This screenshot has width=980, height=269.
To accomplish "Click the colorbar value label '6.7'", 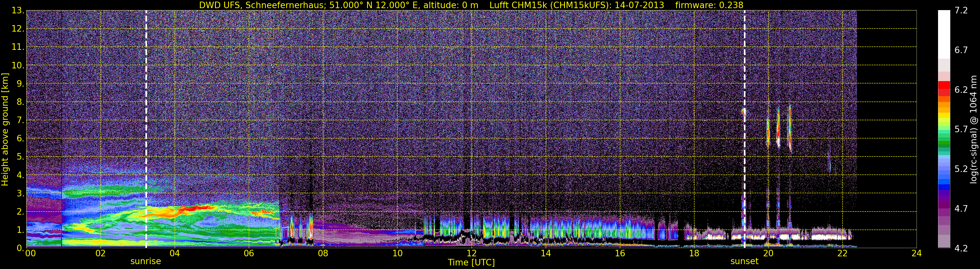I will tap(961, 50).
